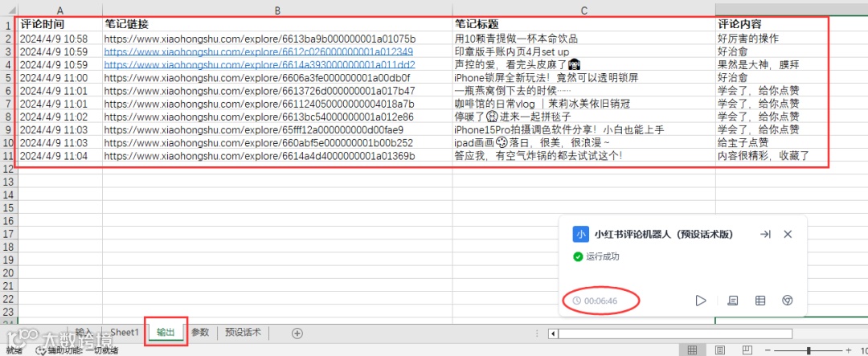Screen dimensions: 868x356
Task: Select cell with 2024/4/9 11:00
Action: pyautogui.click(x=59, y=77)
